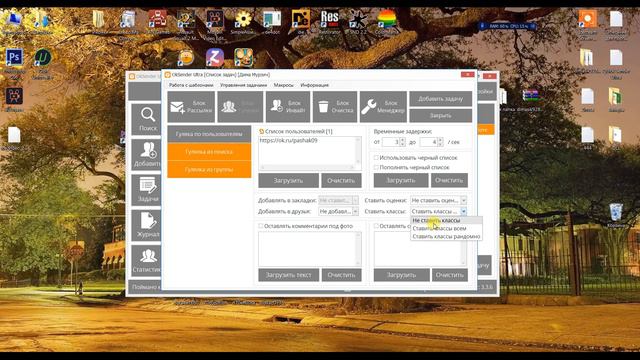
Task: Select the purple Z app desktop shortcut
Action: [215, 57]
